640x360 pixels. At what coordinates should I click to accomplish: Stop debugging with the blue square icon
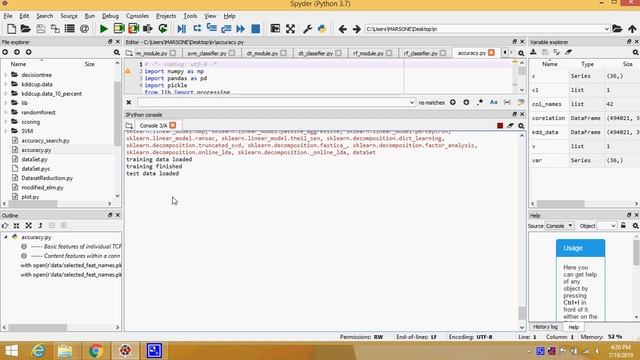pyautogui.click(x=256, y=29)
